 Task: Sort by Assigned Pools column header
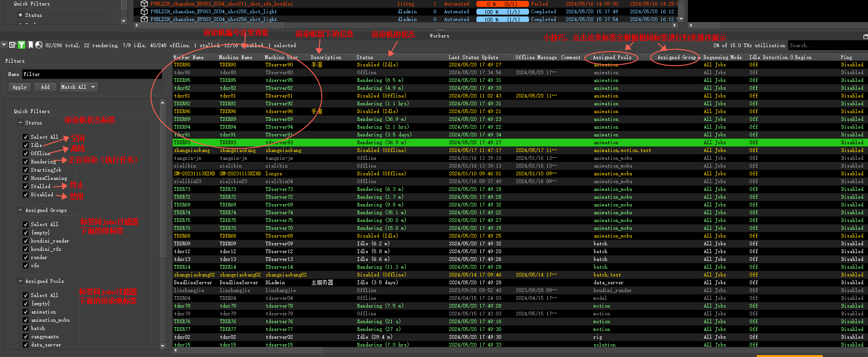612,57
